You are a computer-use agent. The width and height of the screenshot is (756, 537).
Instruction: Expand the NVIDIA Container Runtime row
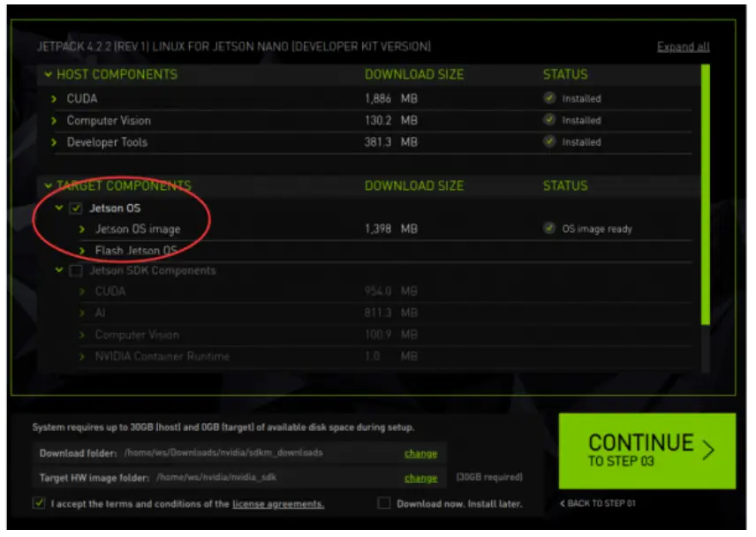tap(82, 356)
